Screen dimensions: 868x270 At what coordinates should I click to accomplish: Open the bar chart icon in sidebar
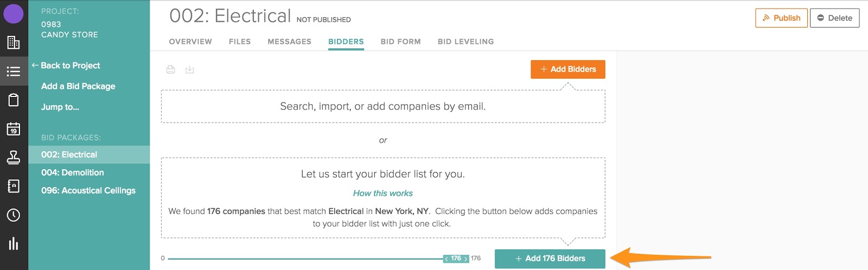tap(14, 243)
